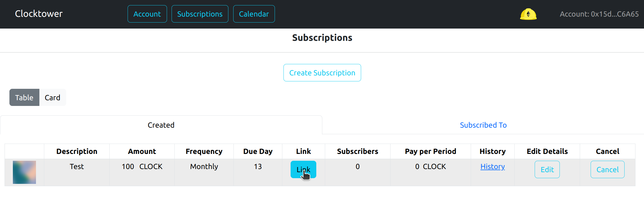The height and width of the screenshot is (213, 644).
Task: View History of the Test subscription
Action: coord(492,166)
